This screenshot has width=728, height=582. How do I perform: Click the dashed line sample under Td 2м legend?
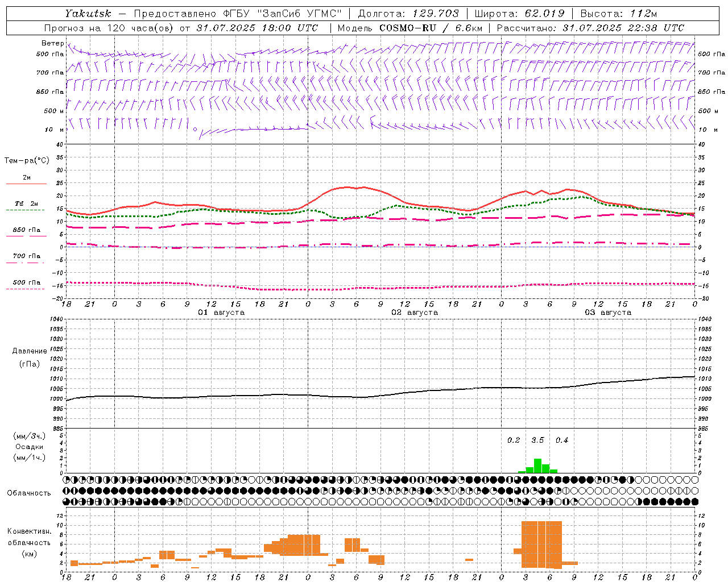click(26, 210)
